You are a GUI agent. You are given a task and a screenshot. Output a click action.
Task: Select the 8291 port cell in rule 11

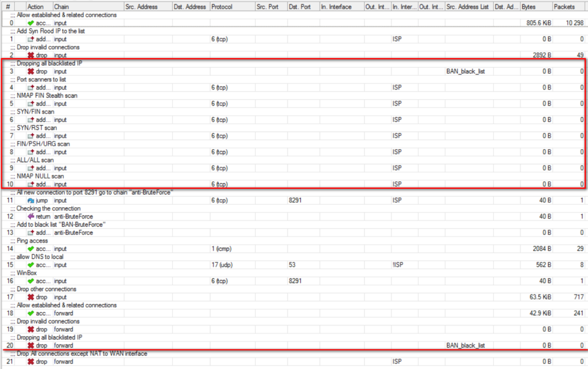click(x=294, y=200)
